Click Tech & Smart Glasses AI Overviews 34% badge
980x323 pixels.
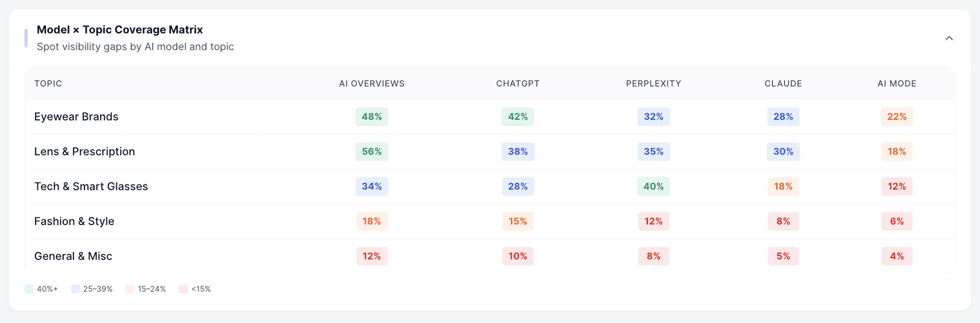coord(372,187)
